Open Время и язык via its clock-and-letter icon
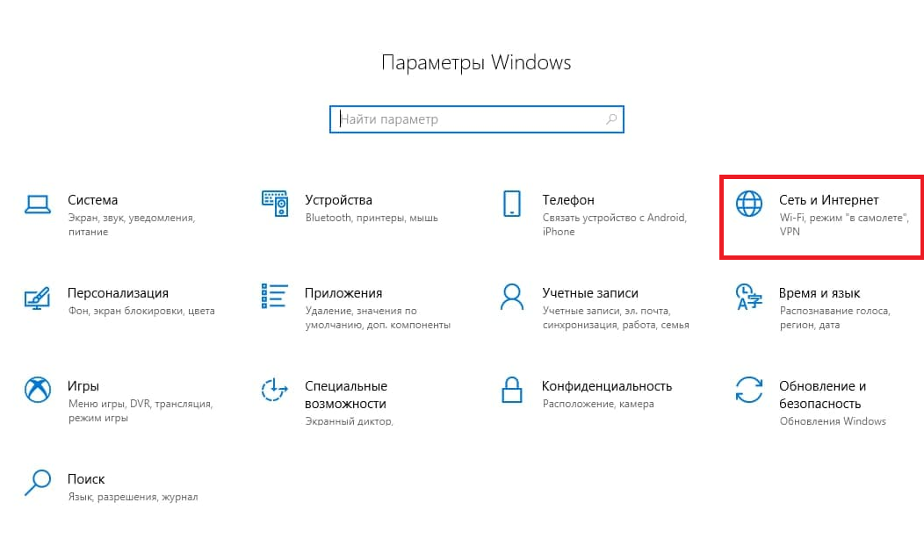The height and width of the screenshot is (560, 924). (749, 298)
